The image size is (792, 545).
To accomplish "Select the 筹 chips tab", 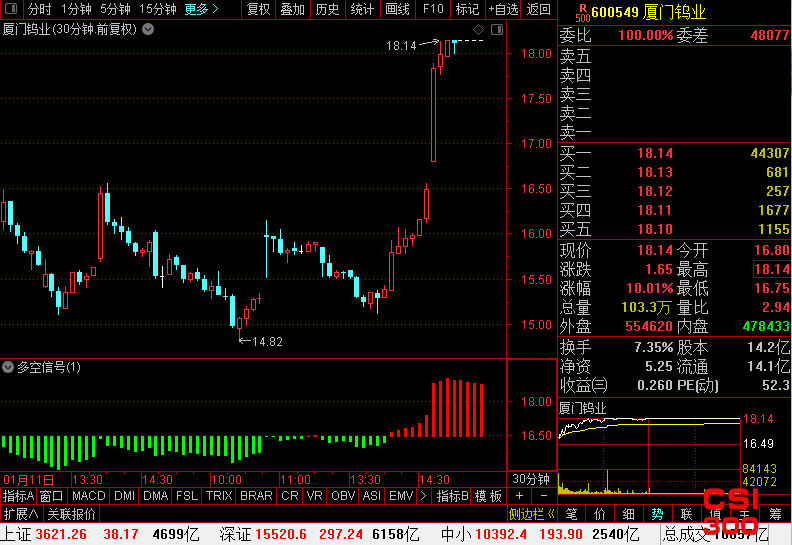I will pos(775,514).
